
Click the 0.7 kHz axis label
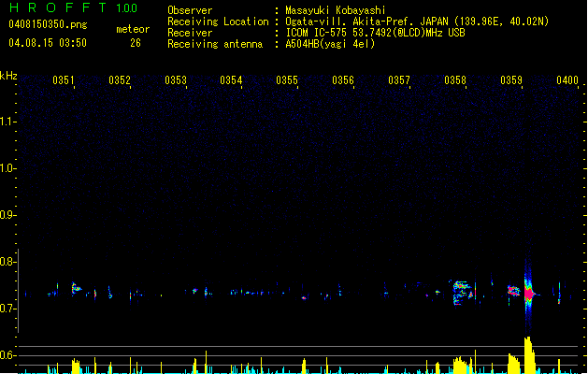pyautogui.click(x=8, y=309)
